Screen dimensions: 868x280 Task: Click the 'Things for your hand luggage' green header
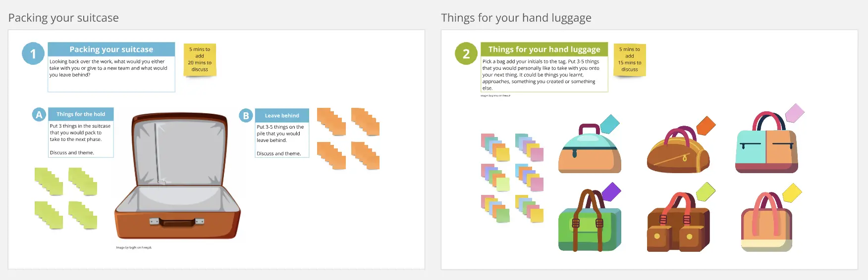544,49
